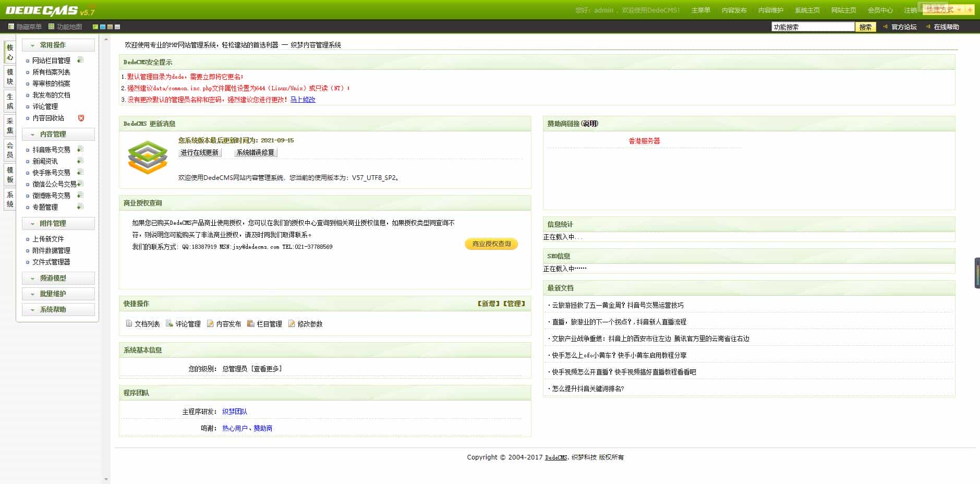
Task: Click the add icon beside 网站栏目管理
Action: coord(80,60)
